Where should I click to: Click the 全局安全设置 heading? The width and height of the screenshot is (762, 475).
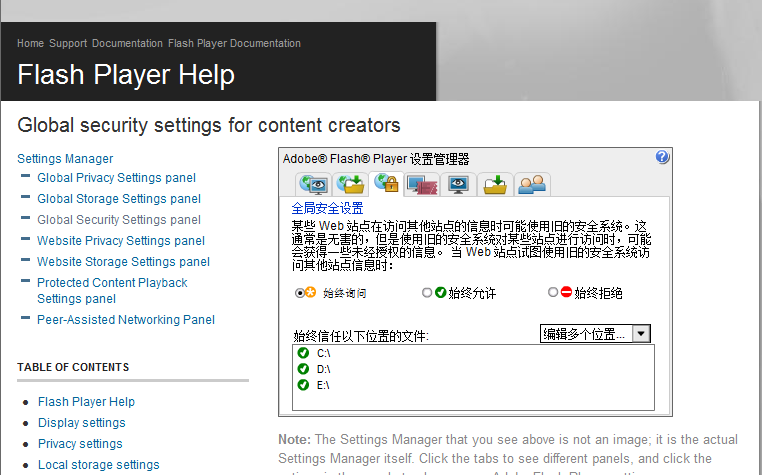click(x=328, y=209)
